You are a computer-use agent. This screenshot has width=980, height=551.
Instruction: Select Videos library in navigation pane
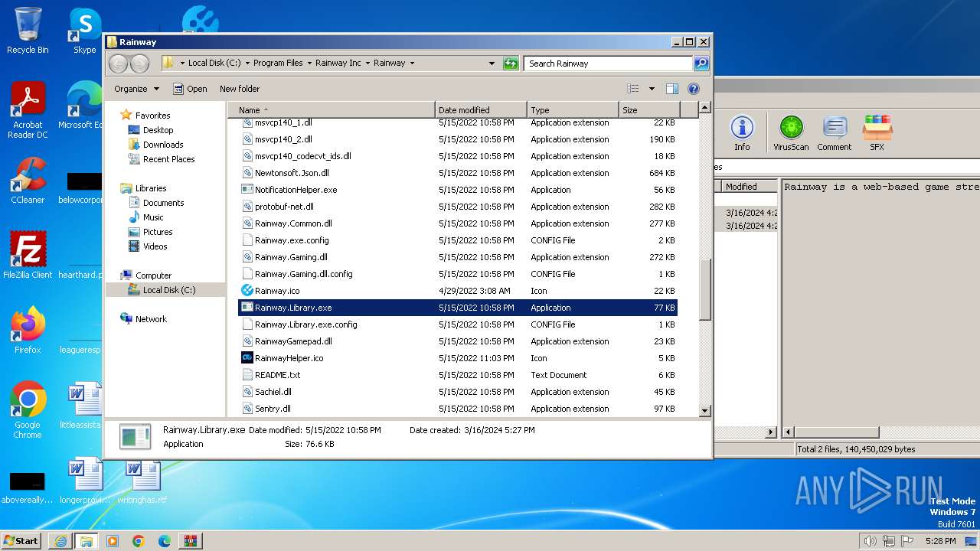pyautogui.click(x=155, y=246)
